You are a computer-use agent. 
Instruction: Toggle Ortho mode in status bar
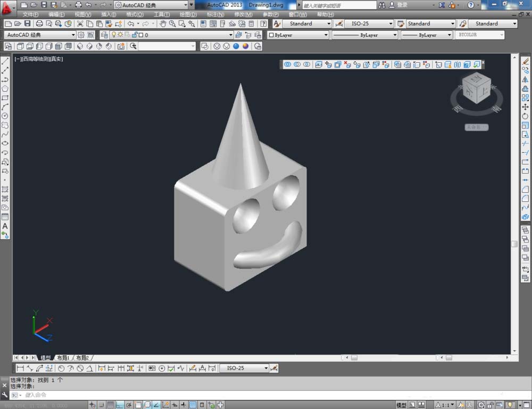119,405
